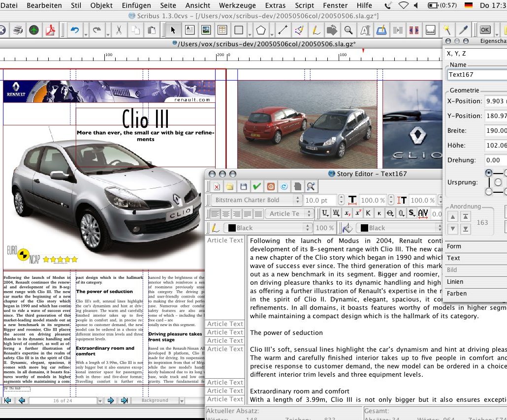507x420 pixels.
Task: Select the Insert Polygon tool
Action: click(x=261, y=30)
